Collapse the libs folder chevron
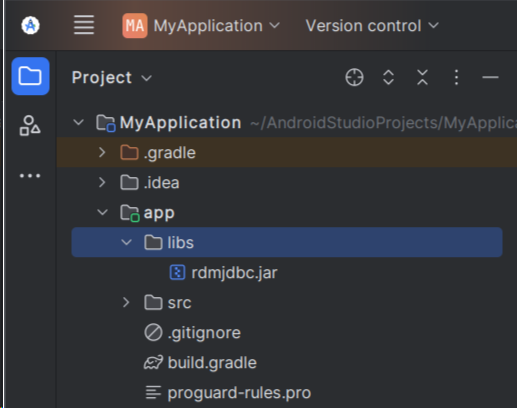Image resolution: width=517 pixels, height=408 pixels. pos(126,242)
